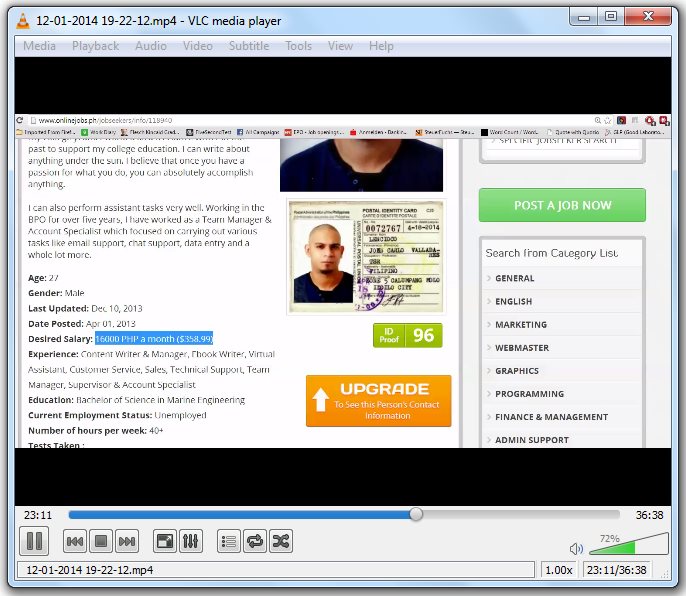Click the filename in the status bar
This screenshot has height=596, width=686.
tap(90, 570)
